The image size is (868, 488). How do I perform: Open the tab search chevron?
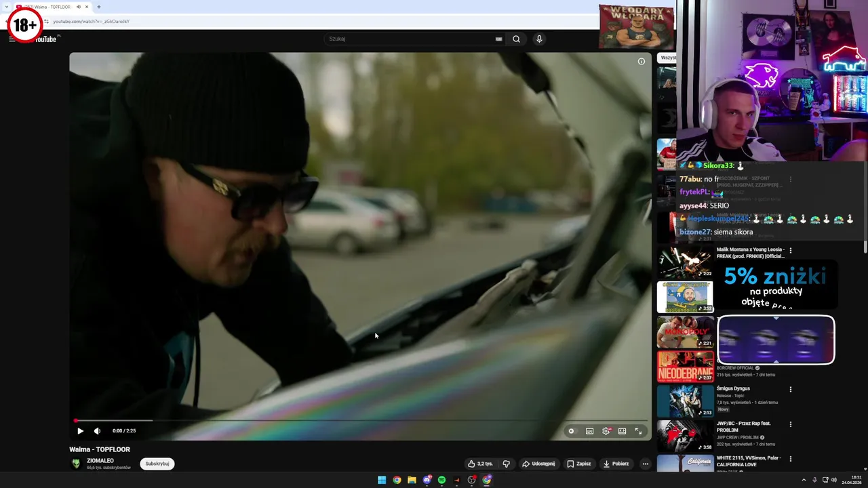click(5, 7)
